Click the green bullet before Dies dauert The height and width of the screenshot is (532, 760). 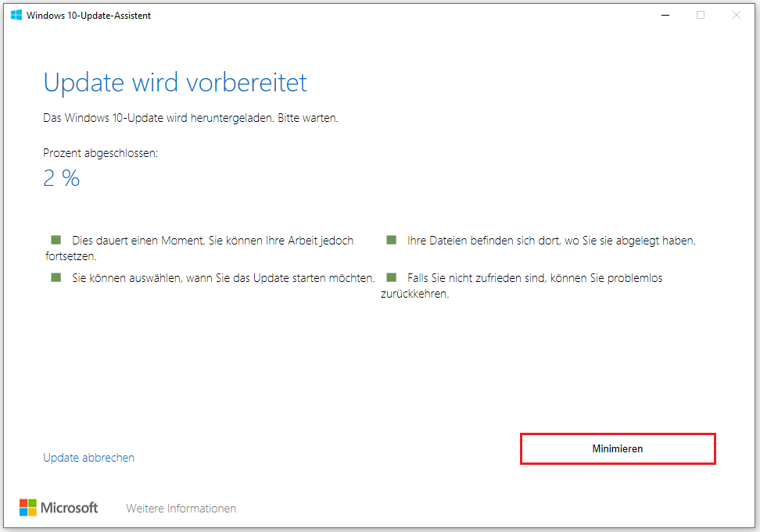point(56,240)
